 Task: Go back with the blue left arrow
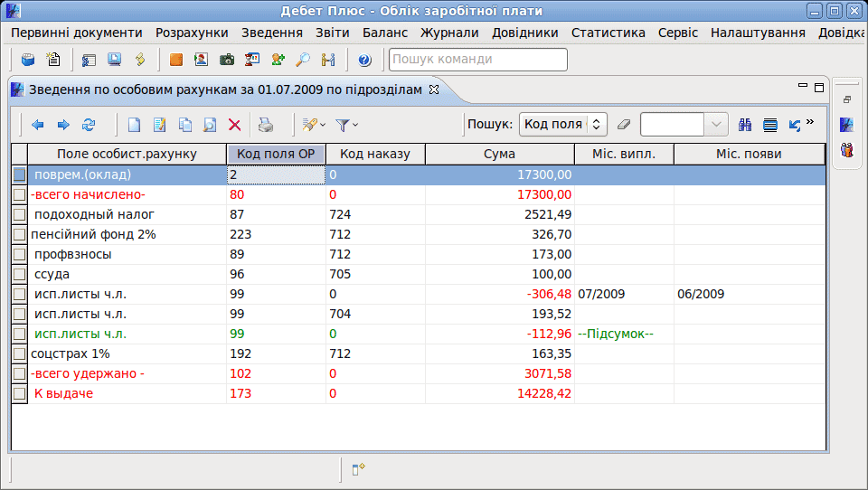[38, 125]
